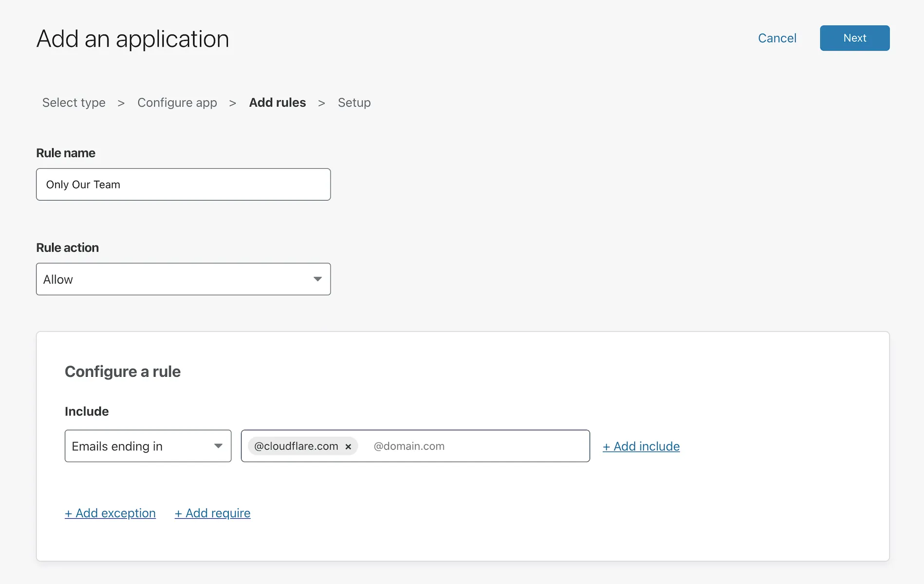Click the Configure a rule section heading
Image resolution: width=924 pixels, height=584 pixels.
[123, 371]
